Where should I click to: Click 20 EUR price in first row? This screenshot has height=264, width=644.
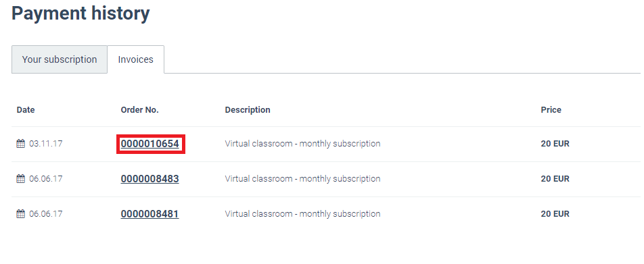click(555, 144)
